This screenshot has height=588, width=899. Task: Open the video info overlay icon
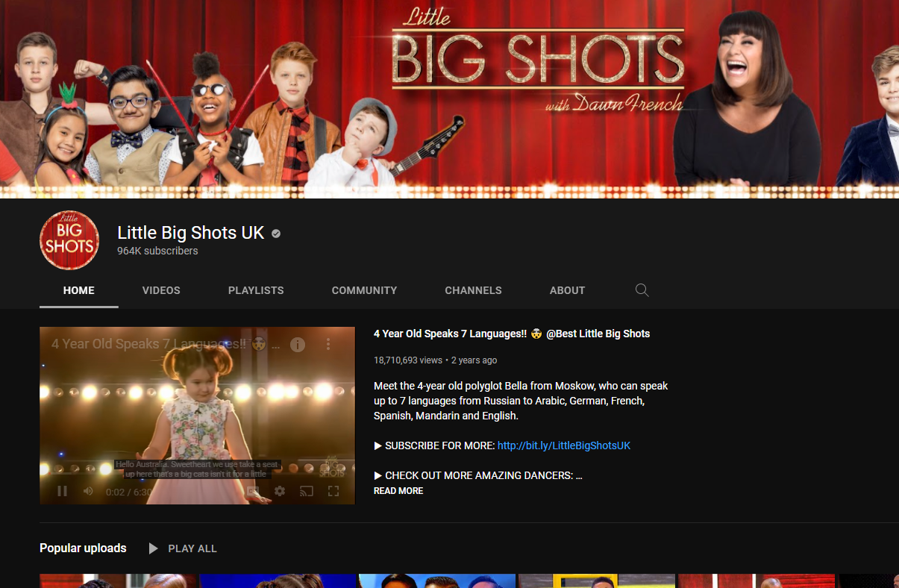tap(298, 344)
